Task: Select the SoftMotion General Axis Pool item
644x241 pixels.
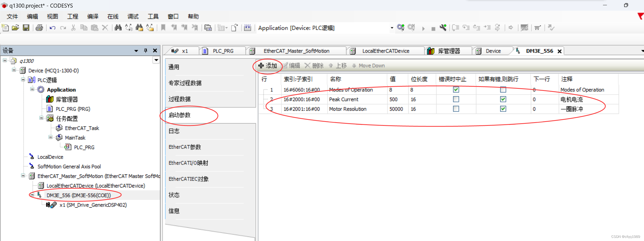Action: point(69,167)
